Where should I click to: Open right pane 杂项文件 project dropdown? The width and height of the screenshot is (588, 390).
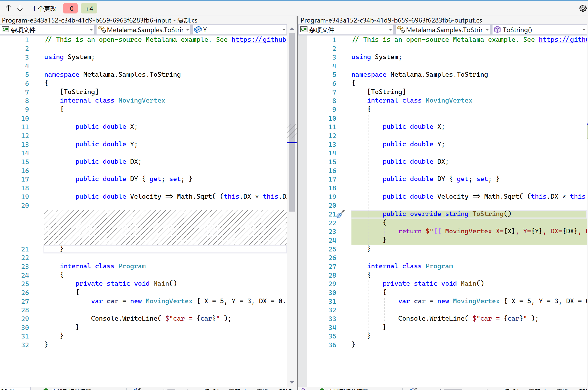click(346, 30)
